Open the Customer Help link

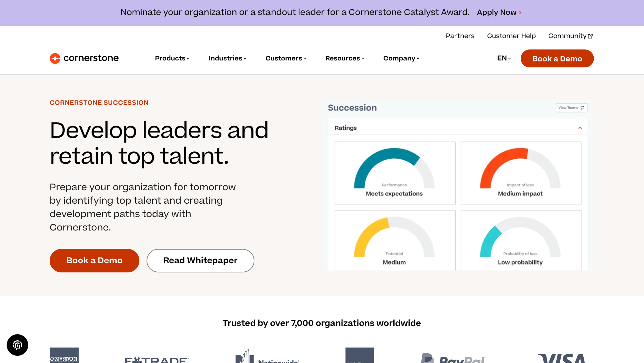[511, 36]
